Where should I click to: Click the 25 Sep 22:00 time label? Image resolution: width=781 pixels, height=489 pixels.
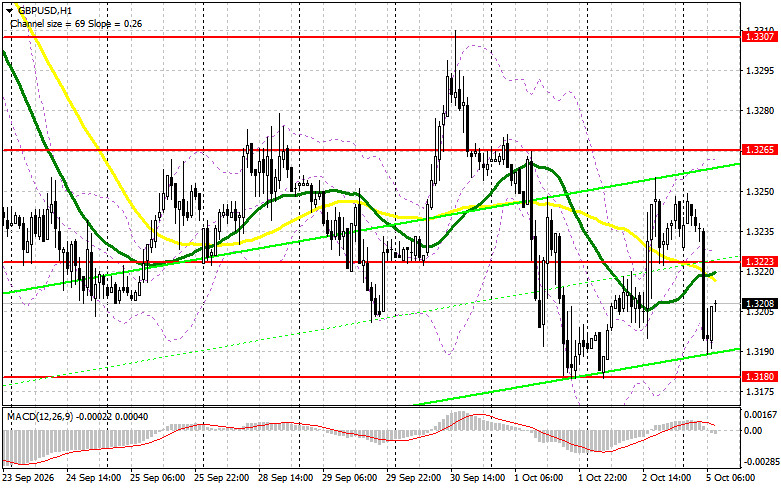pyautogui.click(x=222, y=478)
